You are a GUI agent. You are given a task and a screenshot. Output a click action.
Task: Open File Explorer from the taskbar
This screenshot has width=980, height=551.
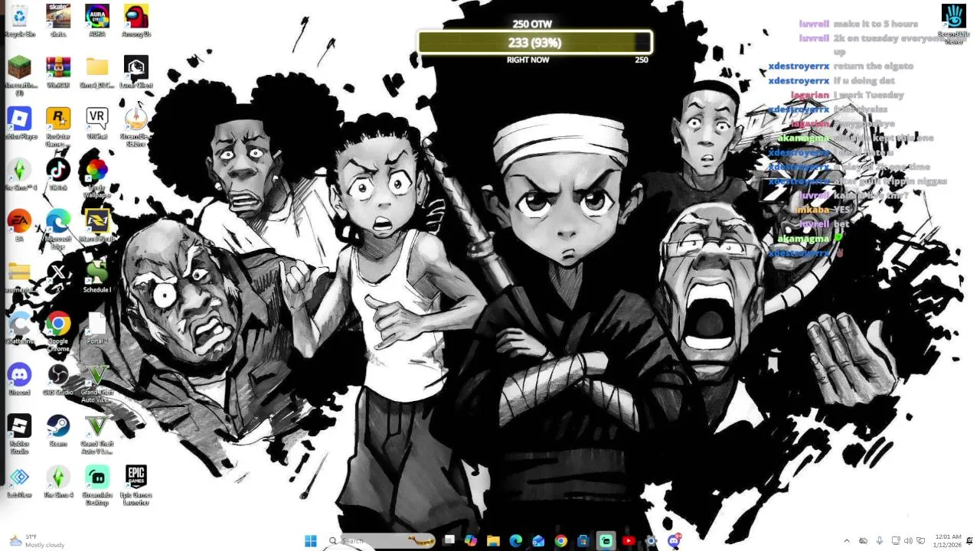pyautogui.click(x=493, y=541)
